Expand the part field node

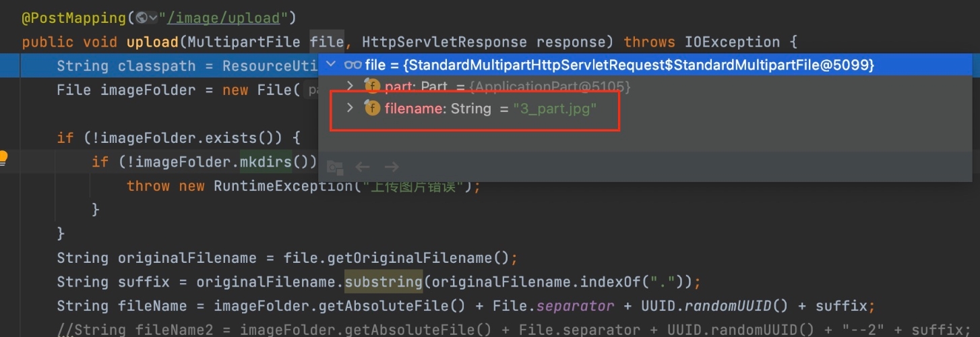coord(350,86)
